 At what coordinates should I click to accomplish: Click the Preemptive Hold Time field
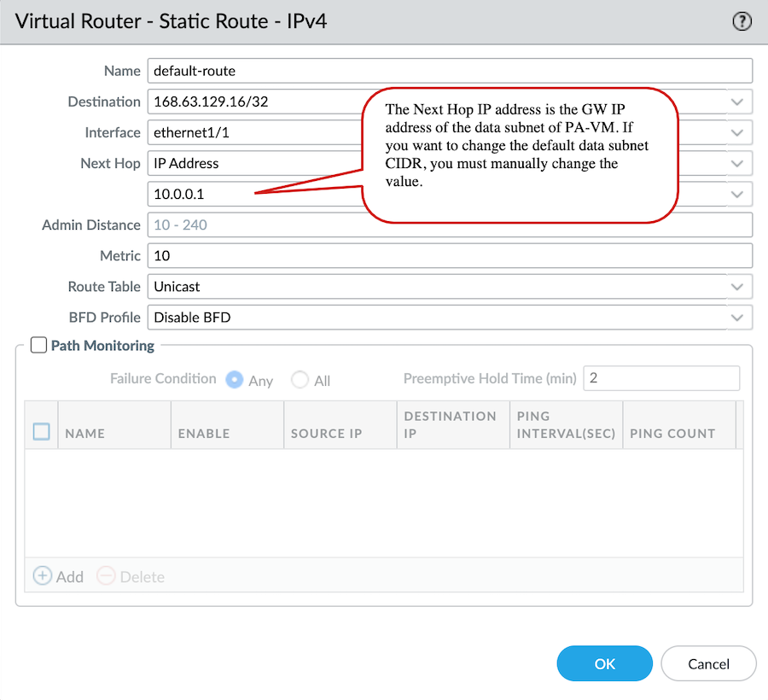pos(661,378)
